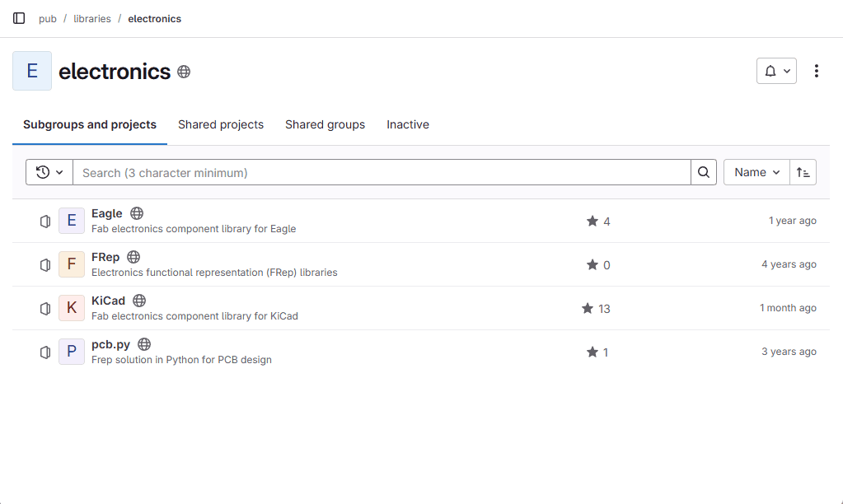Click '1 year ago' on Eagle row
Screen dimensions: 843x504
[793, 221]
